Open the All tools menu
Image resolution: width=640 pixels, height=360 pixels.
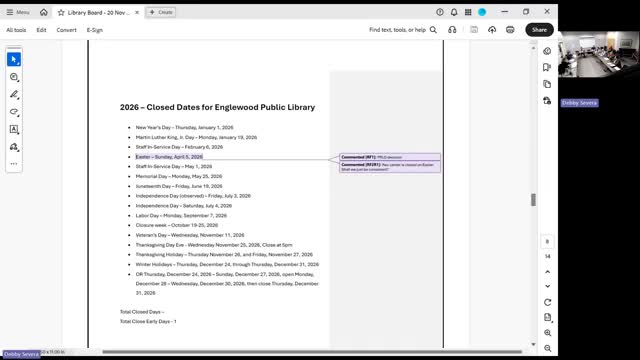[x=16, y=30]
